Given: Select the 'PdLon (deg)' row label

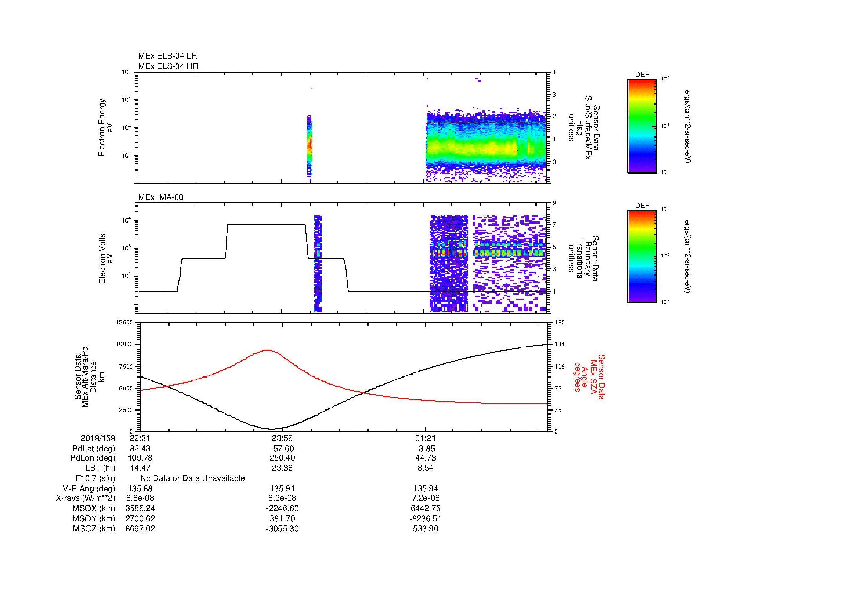Looking at the screenshot, I should [94, 458].
